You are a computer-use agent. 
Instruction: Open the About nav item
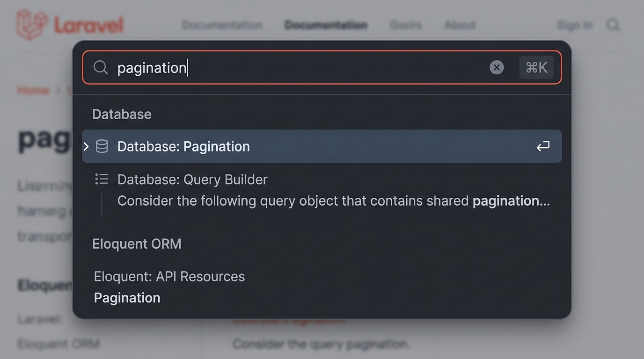(x=460, y=25)
